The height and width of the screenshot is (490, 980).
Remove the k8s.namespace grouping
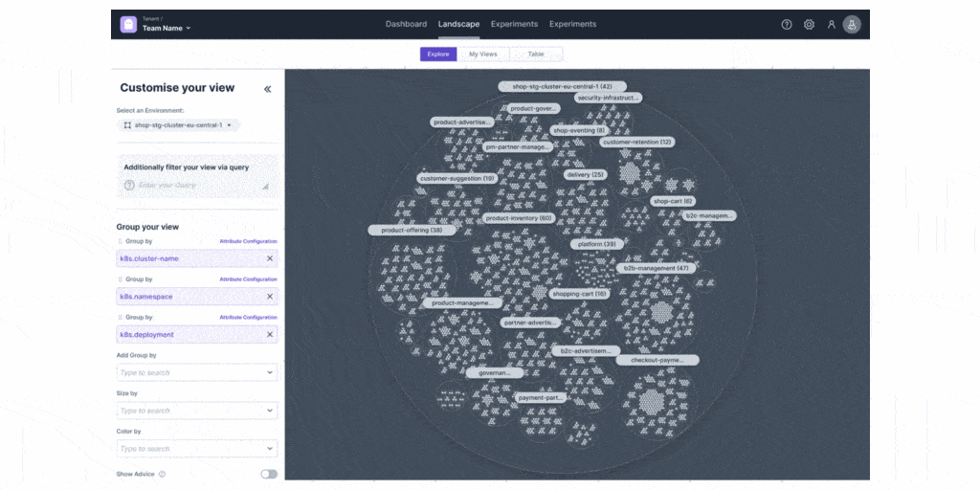coord(269,297)
